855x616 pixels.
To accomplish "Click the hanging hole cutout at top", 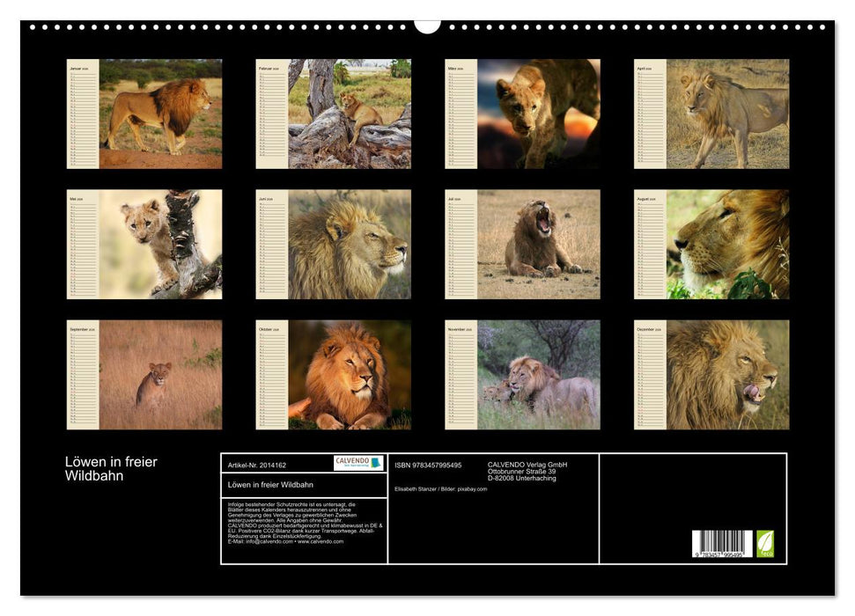I will pyautogui.click(x=427, y=26).
